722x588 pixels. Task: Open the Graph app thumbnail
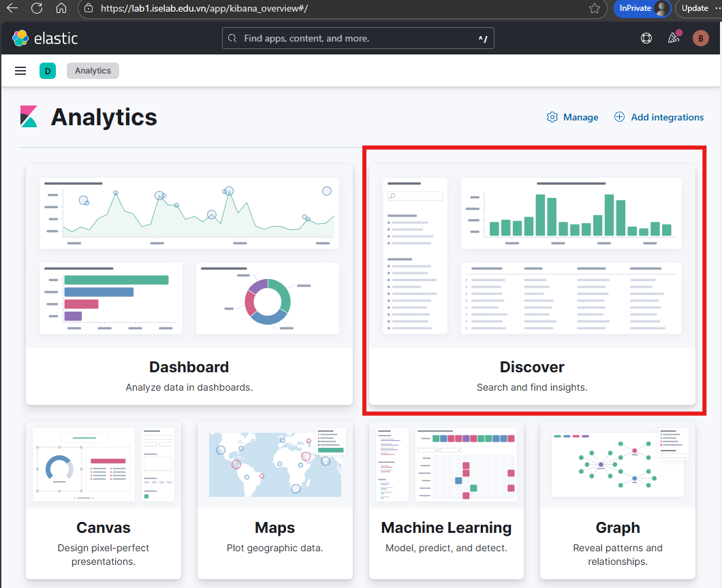tap(617, 464)
